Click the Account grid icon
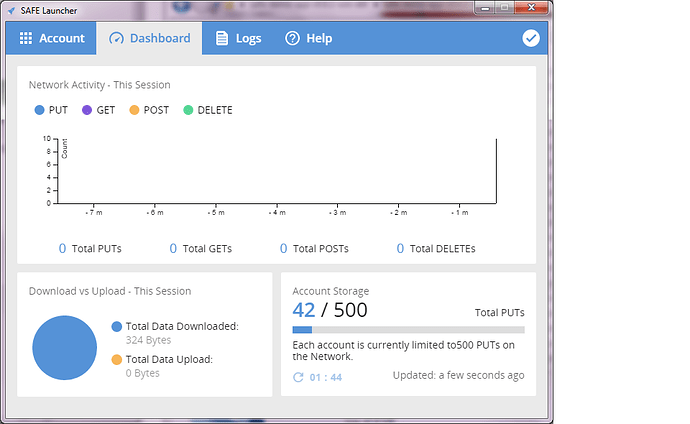 coord(26,38)
